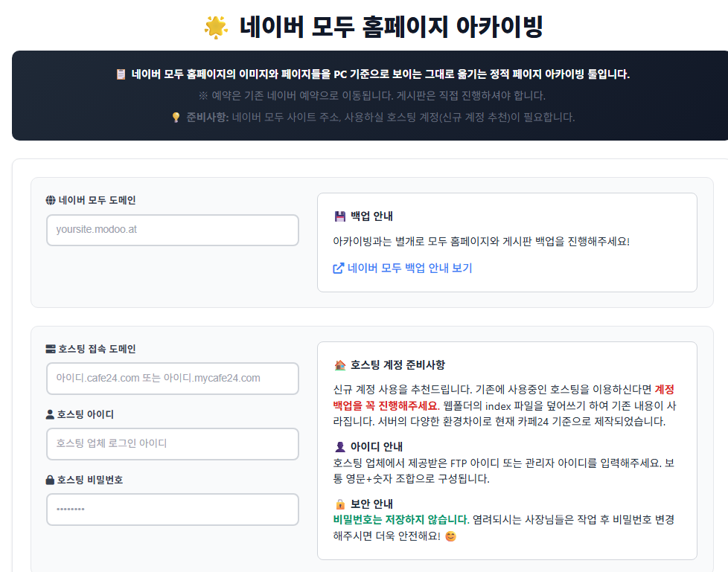
Task: Click the lightbulb icon beside 준비사항
Action: tap(176, 118)
